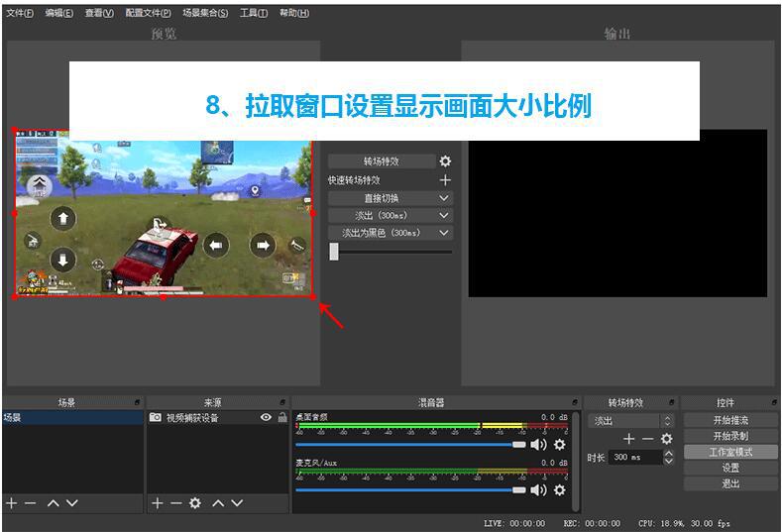Undock the 混音器 panel using its float icon
Screen dimensions: 782x532
coord(575,402)
